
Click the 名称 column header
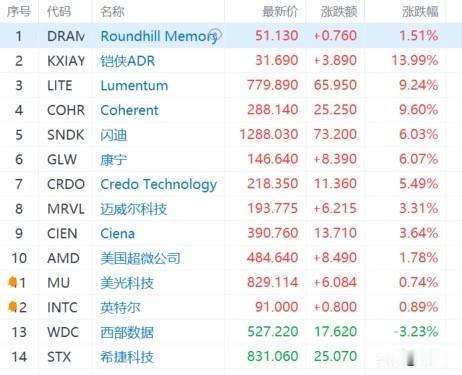[x=112, y=12]
